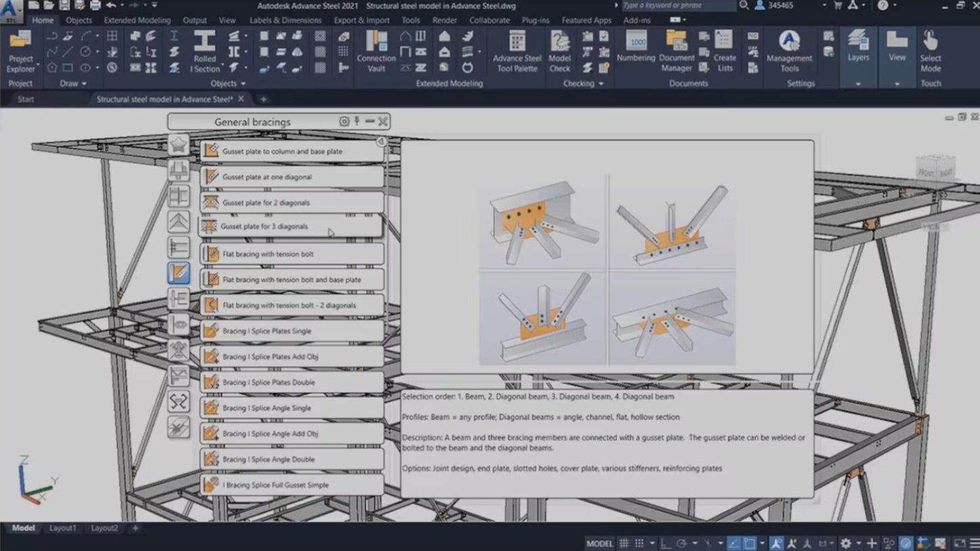This screenshot has width=980, height=551.
Task: Click the Rolled I Section tool
Action: coord(205,52)
